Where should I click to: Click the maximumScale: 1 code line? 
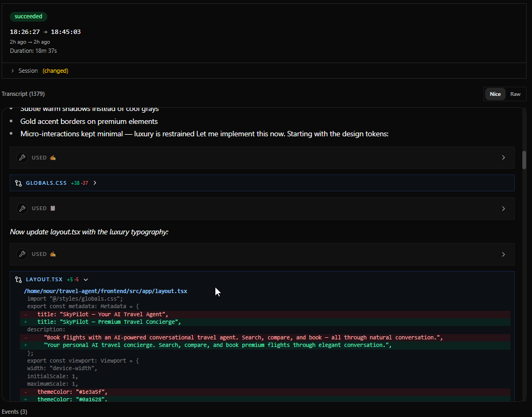point(53,384)
